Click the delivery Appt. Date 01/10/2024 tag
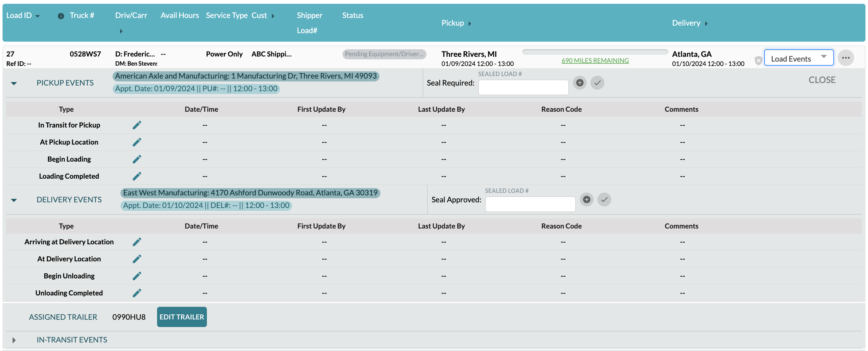Screen dimensions: 868x351 click(x=206, y=205)
